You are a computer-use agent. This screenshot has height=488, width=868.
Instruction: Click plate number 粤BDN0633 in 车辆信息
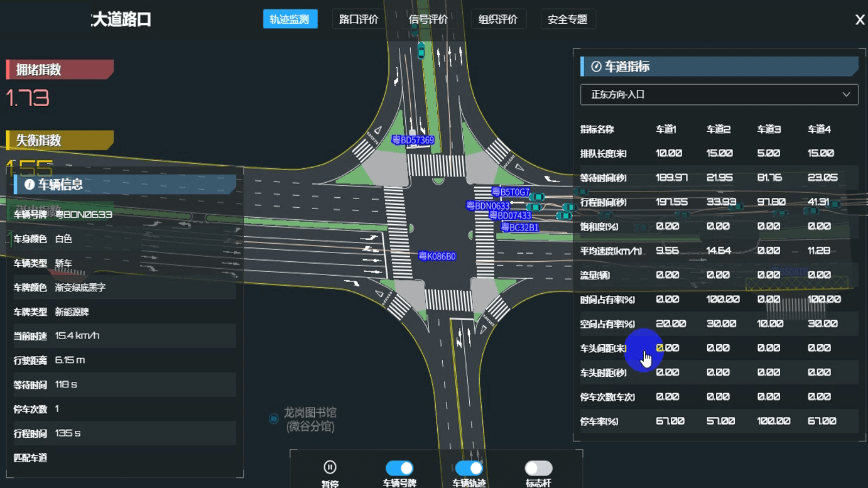[84, 215]
